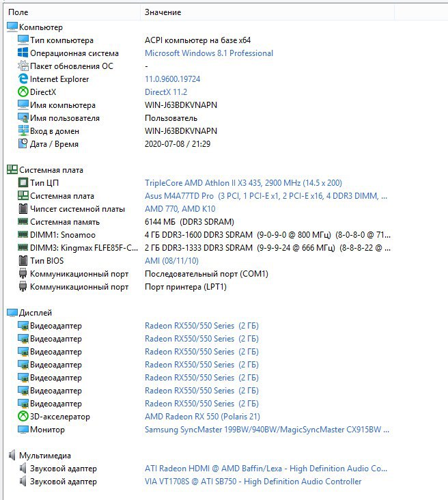The width and height of the screenshot is (448, 500).
Task: Click the speaker icon beside ATI Radeon HDMI
Action: pos(23,469)
